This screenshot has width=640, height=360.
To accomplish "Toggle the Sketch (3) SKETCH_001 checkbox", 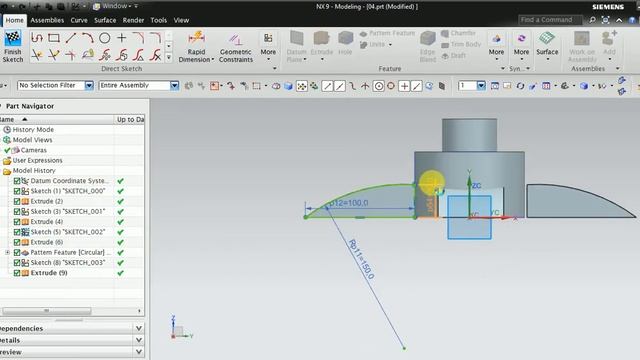I will click(17, 211).
